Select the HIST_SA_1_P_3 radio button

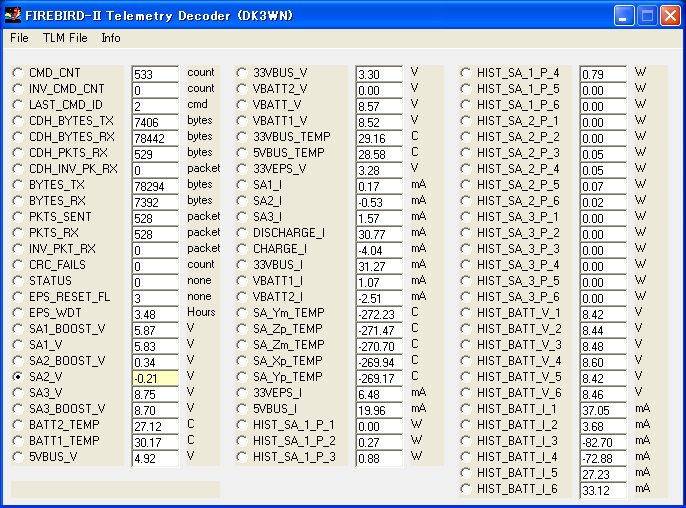pos(242,457)
